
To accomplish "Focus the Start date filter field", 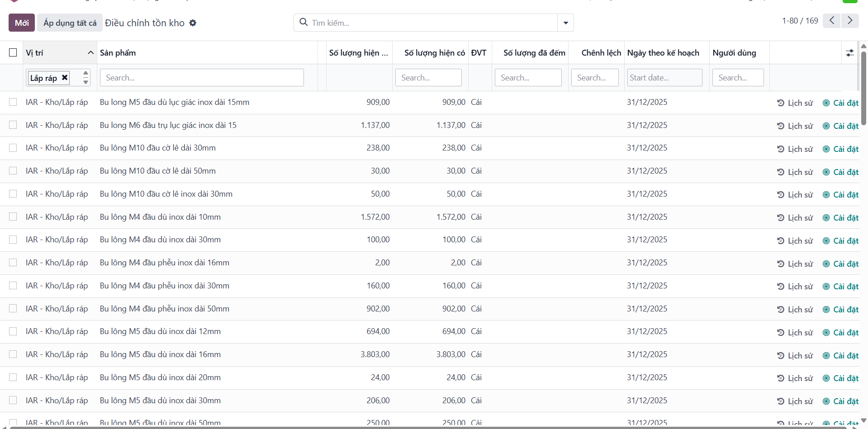I will (x=664, y=77).
